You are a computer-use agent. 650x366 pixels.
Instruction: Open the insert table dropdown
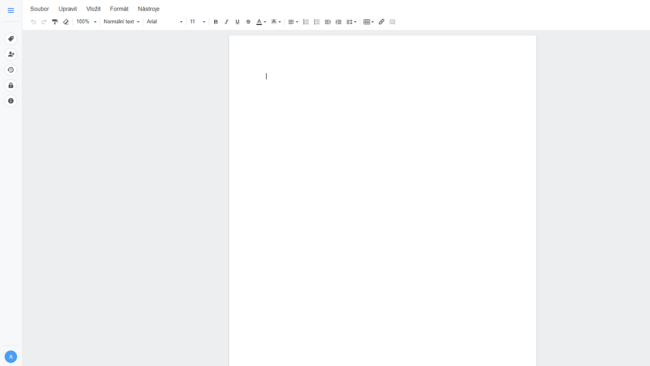368,22
